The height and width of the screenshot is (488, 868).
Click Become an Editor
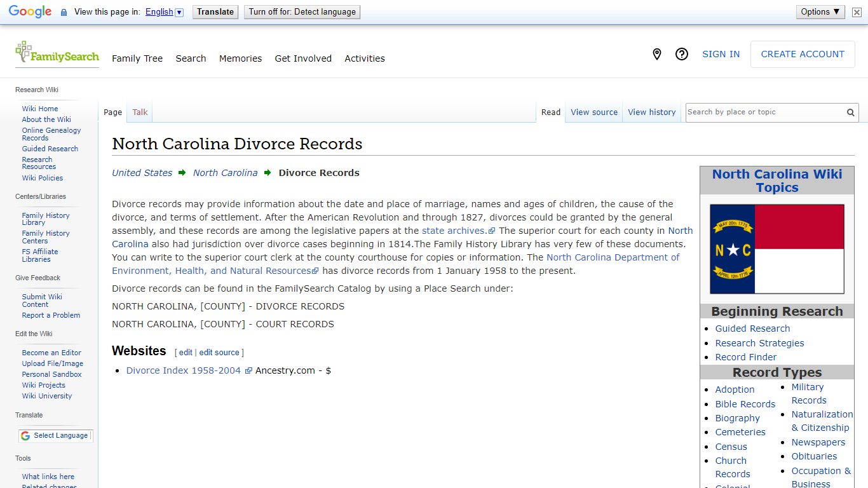click(x=51, y=353)
